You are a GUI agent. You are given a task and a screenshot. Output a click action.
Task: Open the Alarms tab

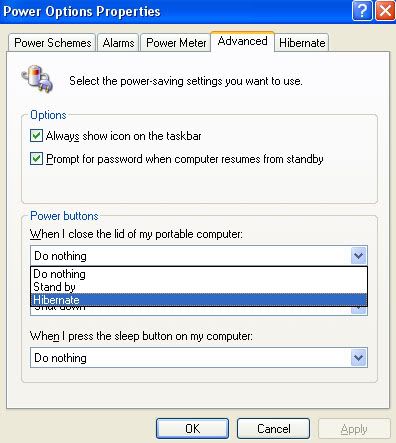[118, 43]
